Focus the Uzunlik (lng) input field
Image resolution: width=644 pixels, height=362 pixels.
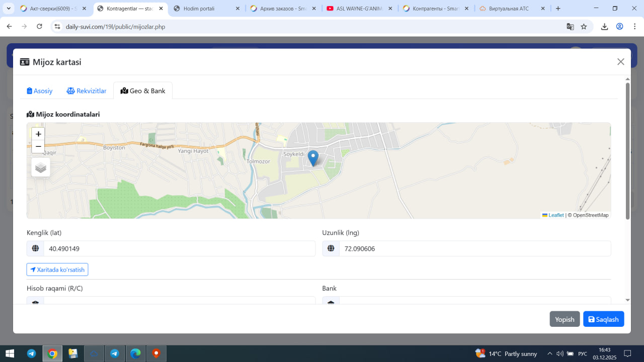pyautogui.click(x=475, y=248)
